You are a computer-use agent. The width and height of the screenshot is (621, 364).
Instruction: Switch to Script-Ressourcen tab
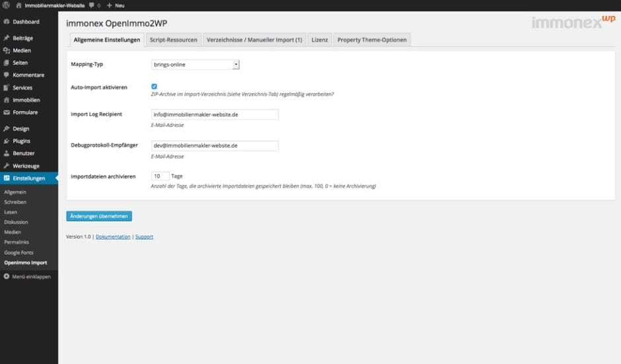pyautogui.click(x=173, y=40)
